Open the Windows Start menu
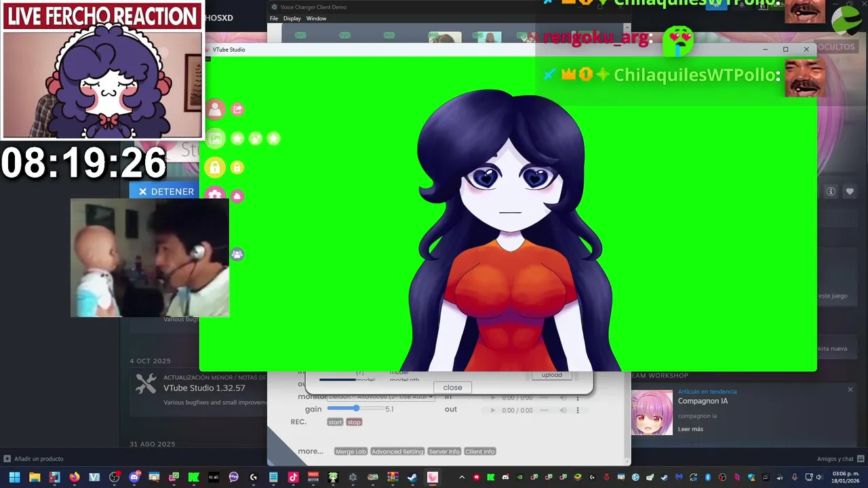 click(x=14, y=477)
